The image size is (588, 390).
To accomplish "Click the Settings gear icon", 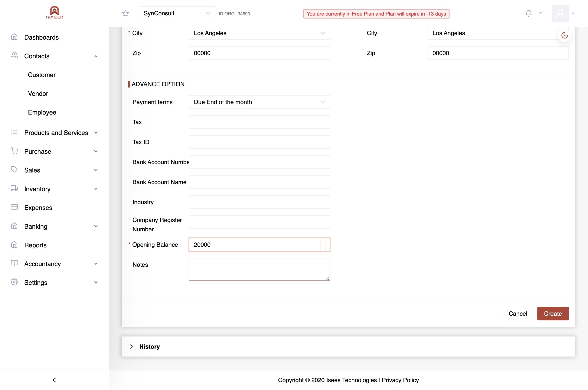I will pyautogui.click(x=14, y=282).
